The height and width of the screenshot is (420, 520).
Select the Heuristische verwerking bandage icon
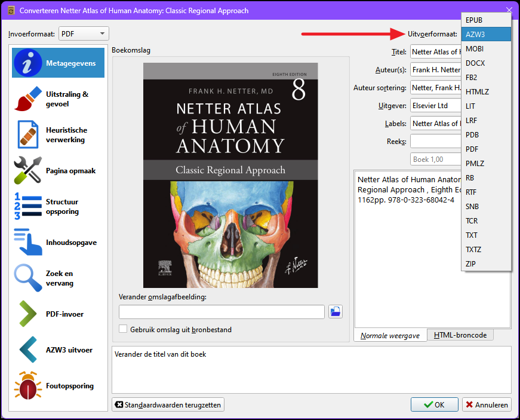(x=28, y=134)
